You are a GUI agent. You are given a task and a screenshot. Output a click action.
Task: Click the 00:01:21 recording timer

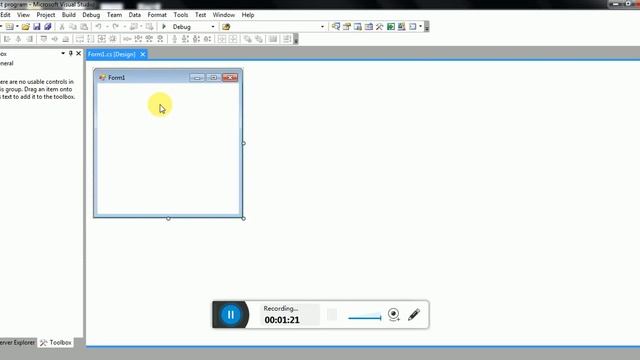(x=282, y=320)
